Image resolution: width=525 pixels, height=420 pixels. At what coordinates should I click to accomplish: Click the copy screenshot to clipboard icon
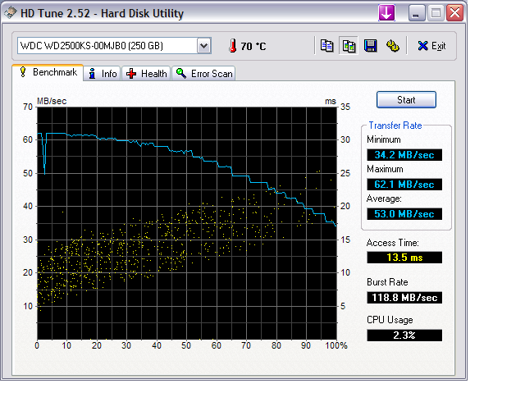[x=349, y=46]
